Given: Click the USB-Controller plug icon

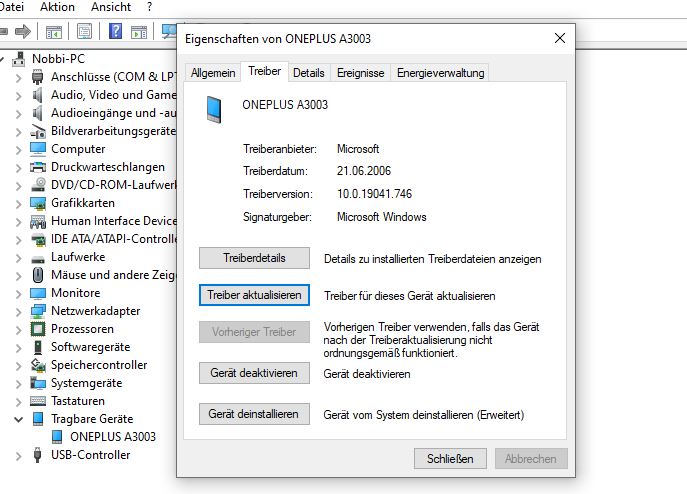Looking at the screenshot, I should coord(38,455).
